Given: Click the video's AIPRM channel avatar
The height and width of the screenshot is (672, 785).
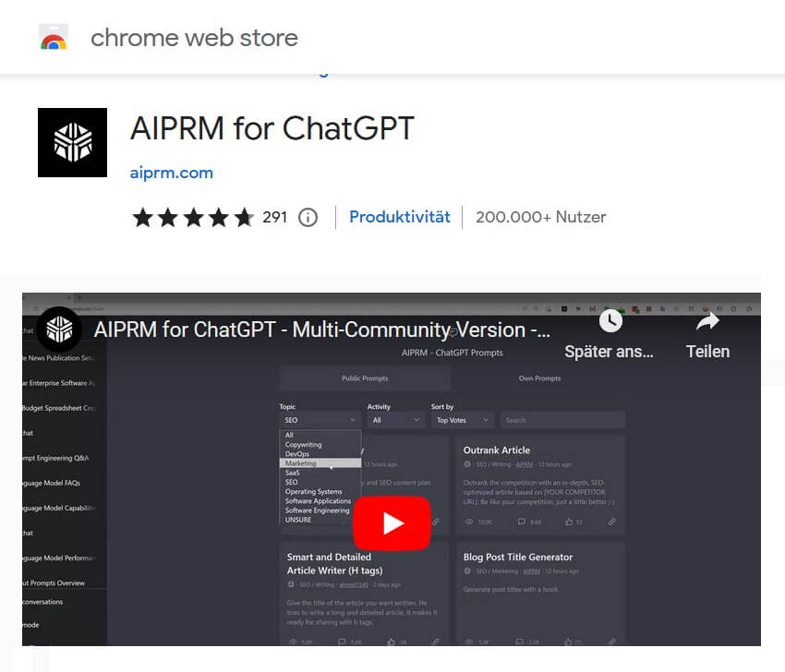Looking at the screenshot, I should 59,330.
